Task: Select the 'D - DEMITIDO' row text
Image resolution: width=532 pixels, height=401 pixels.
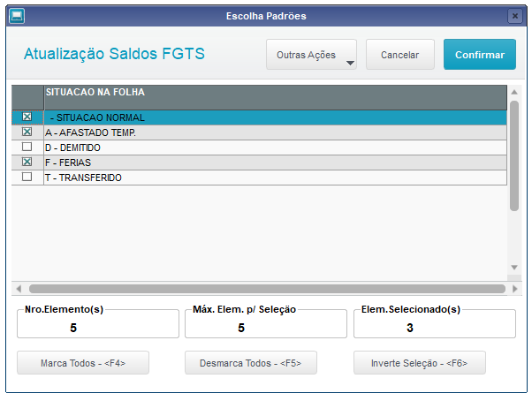Action: 72,148
